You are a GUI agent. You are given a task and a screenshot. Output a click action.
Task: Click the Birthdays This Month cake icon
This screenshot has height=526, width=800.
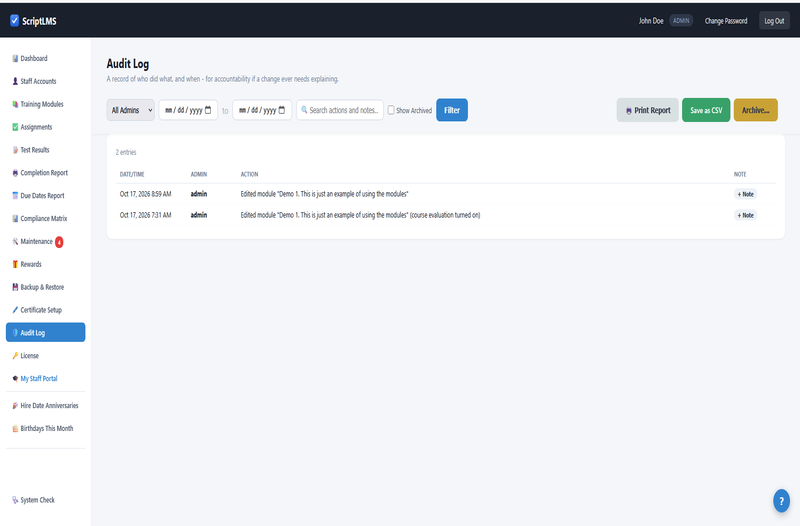coord(15,429)
